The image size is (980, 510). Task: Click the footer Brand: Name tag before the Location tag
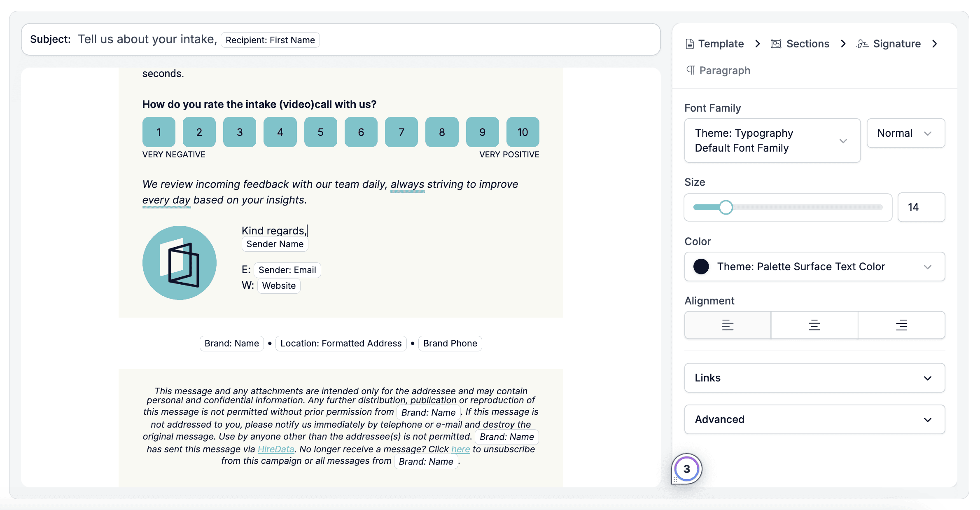pyautogui.click(x=232, y=343)
